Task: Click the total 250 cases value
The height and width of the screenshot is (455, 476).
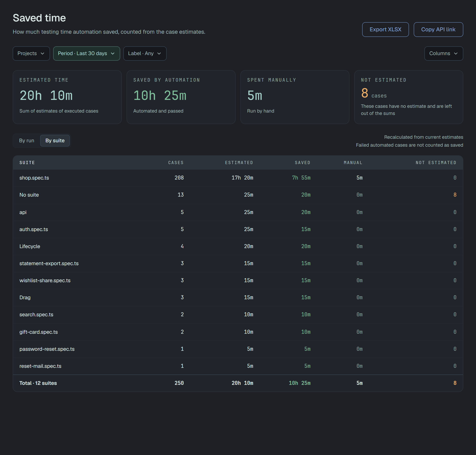Action: [179, 383]
